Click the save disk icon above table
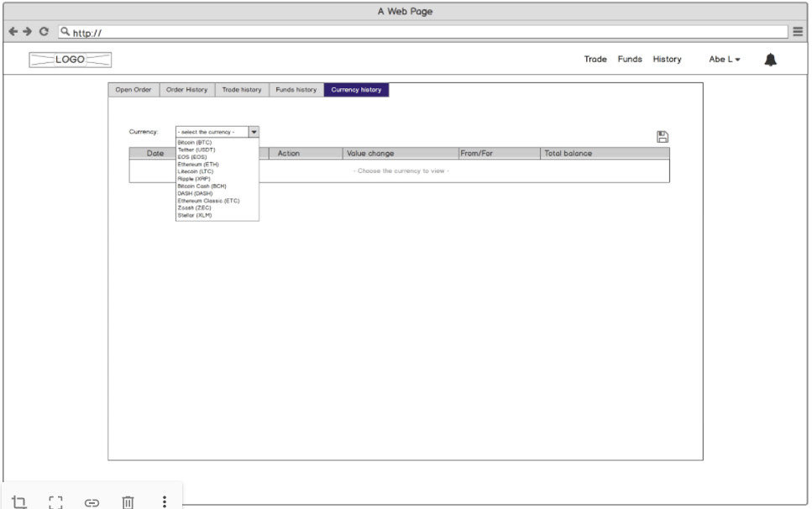 [663, 137]
